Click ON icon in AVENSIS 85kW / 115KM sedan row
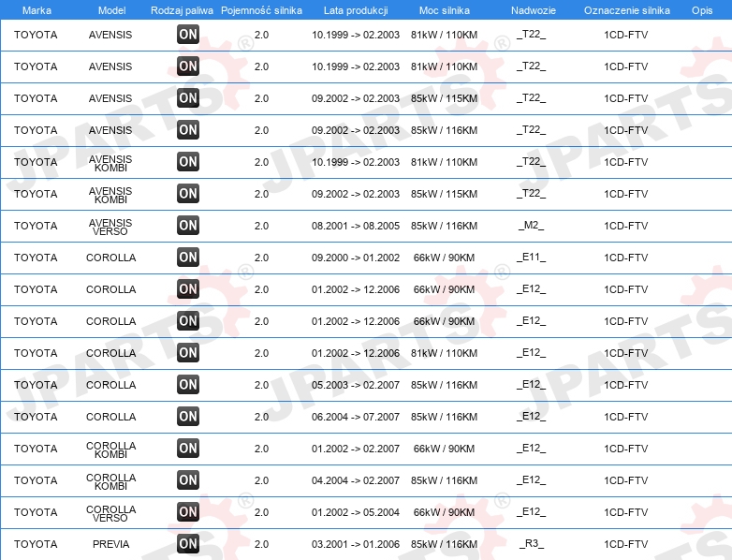732x560 pixels. coord(188,98)
